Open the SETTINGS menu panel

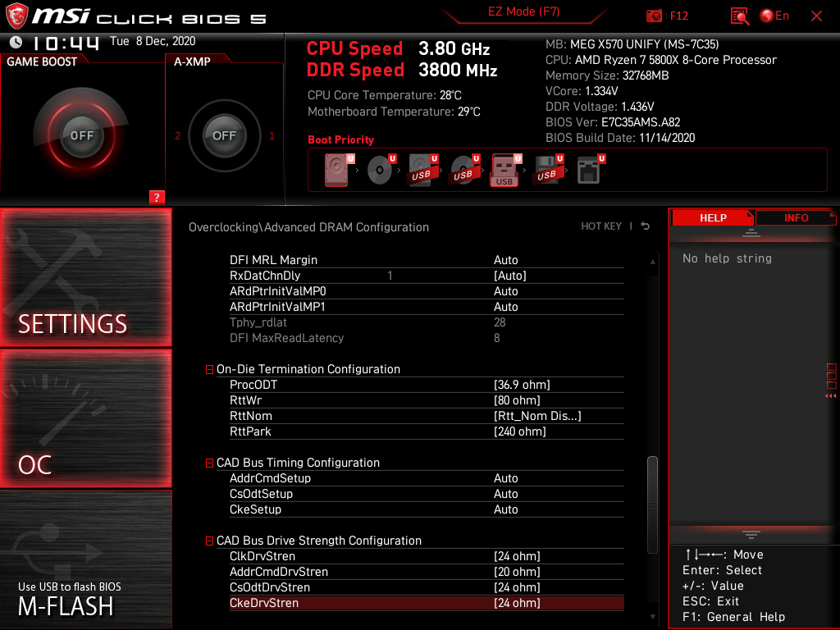click(x=85, y=277)
